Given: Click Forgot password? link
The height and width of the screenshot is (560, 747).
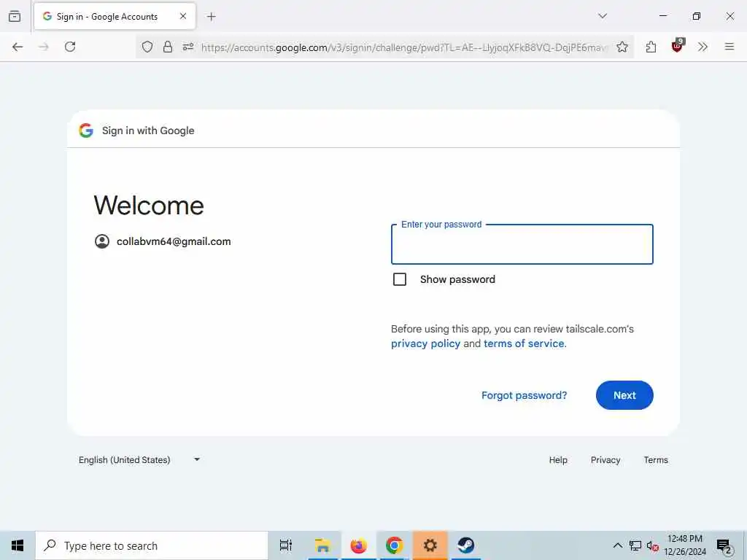Looking at the screenshot, I should 524,395.
